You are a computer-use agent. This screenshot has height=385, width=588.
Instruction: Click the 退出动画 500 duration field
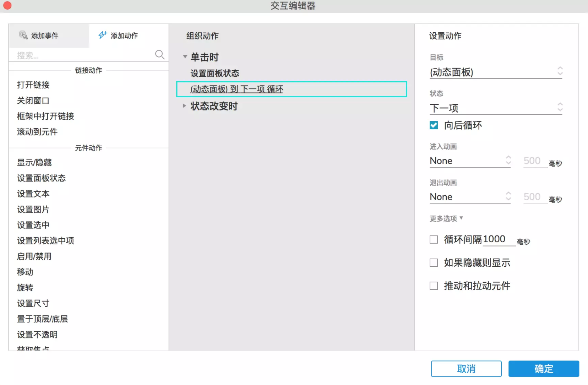(535, 197)
